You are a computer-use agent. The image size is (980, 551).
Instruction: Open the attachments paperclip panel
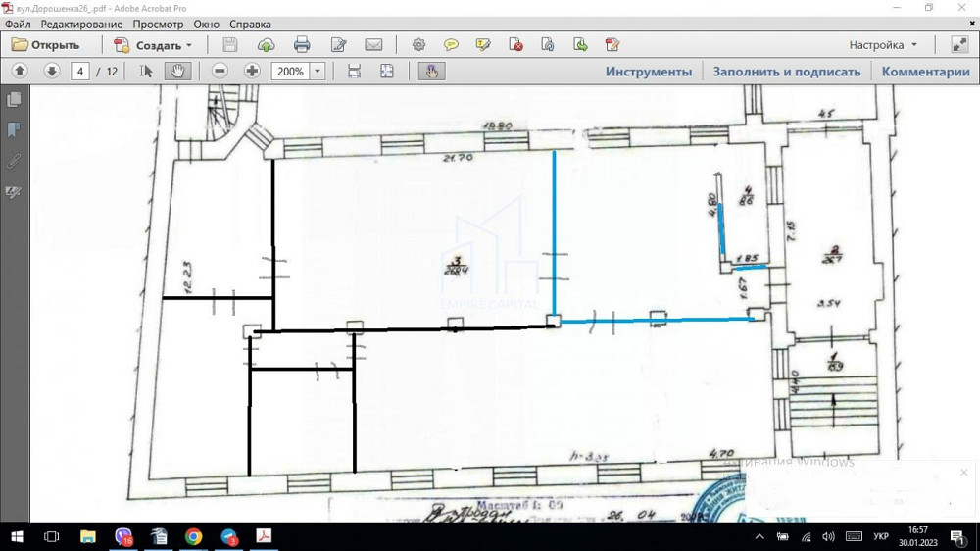pos(14,161)
